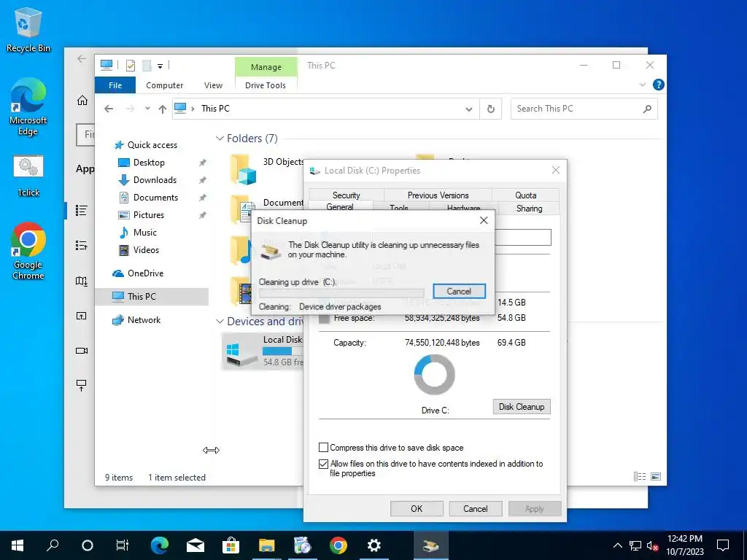Open Drive Tools ribbon tab

point(266,85)
